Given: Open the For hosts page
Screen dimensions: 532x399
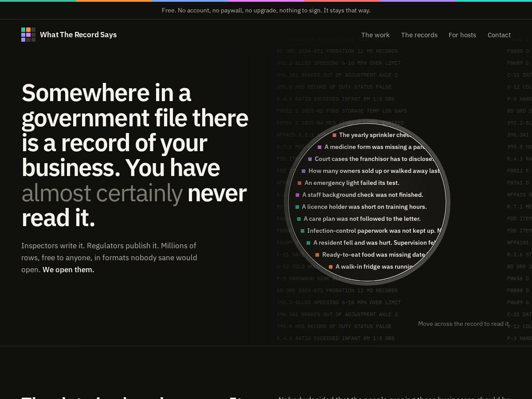Looking at the screenshot, I should (462, 35).
